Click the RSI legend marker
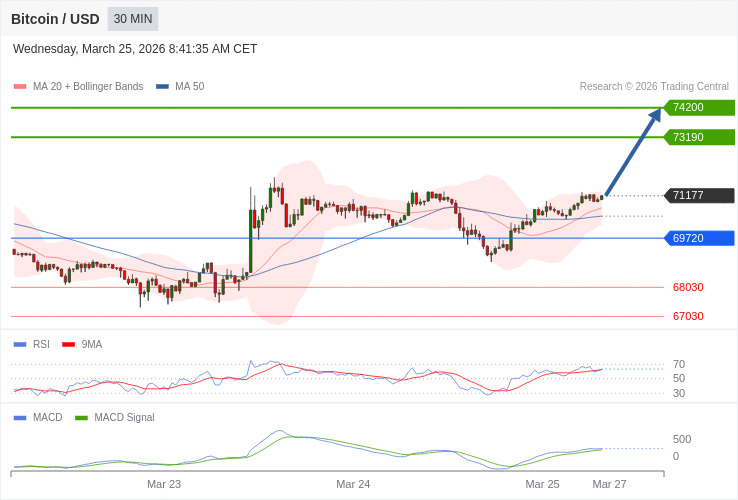738x500 pixels. [20, 345]
